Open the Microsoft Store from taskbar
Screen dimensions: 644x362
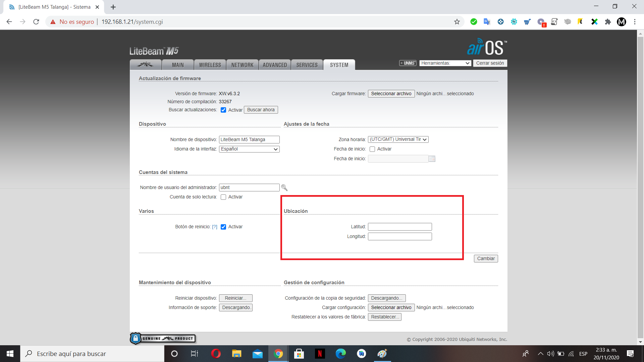[299, 354]
